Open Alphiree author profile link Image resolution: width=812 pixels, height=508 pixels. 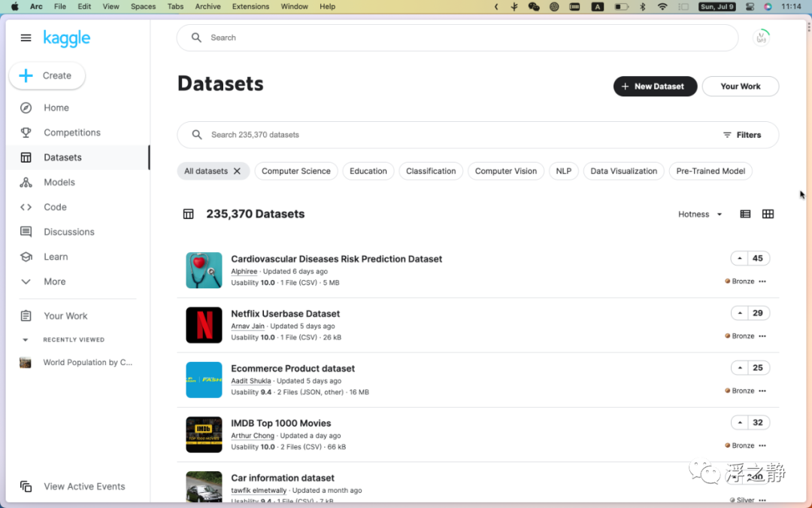(x=244, y=271)
